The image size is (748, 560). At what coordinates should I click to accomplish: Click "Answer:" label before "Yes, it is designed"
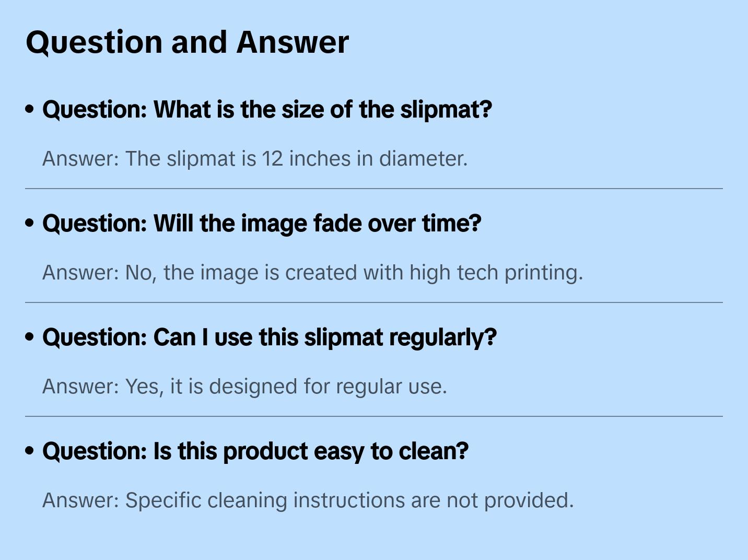pos(81,387)
